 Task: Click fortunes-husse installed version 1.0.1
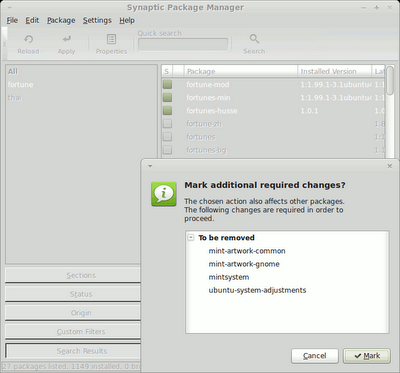pyautogui.click(x=309, y=111)
